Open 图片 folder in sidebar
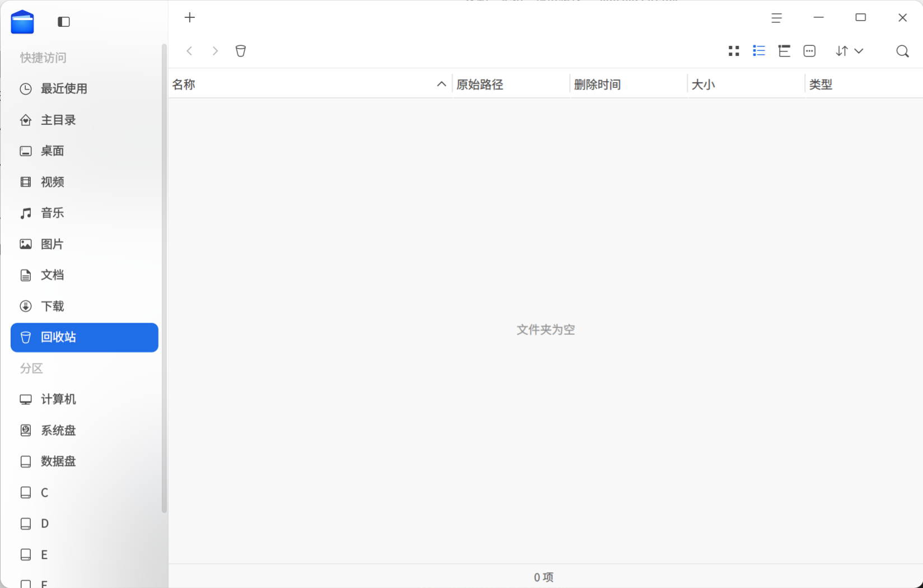The image size is (923, 588). click(85, 244)
